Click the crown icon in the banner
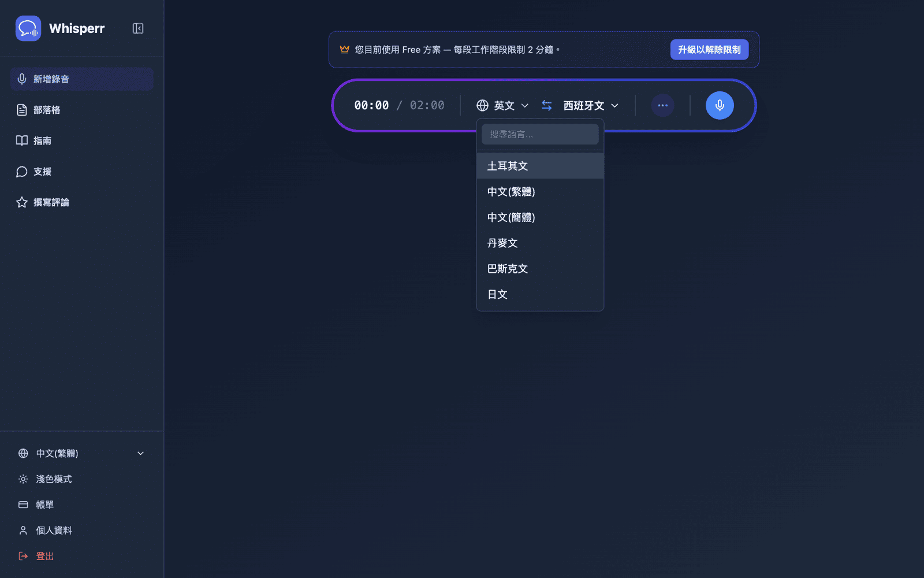This screenshot has height=578, width=924. tap(345, 50)
